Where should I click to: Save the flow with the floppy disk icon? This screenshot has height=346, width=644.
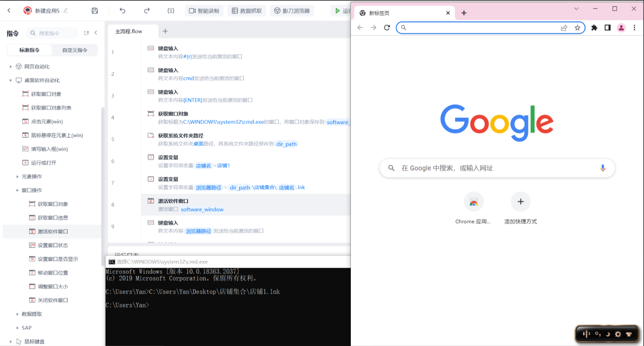(95, 11)
